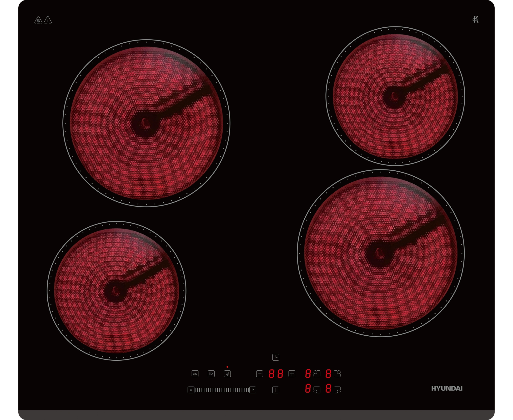Click the HYUNDAI brand logo
The height and width of the screenshot is (420, 513).
point(447,389)
